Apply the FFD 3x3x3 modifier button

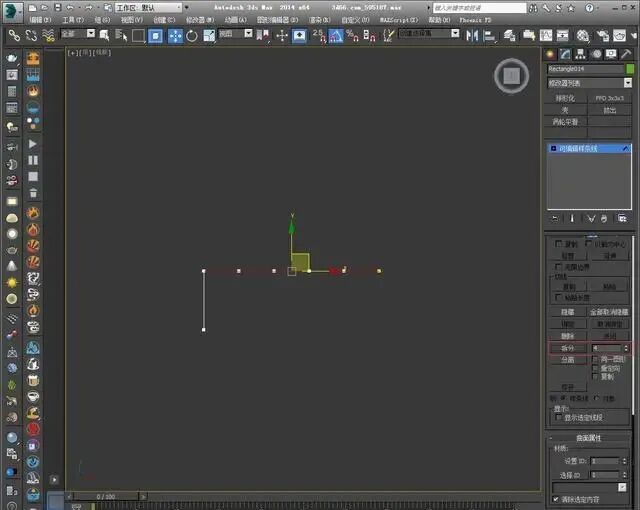point(609,98)
